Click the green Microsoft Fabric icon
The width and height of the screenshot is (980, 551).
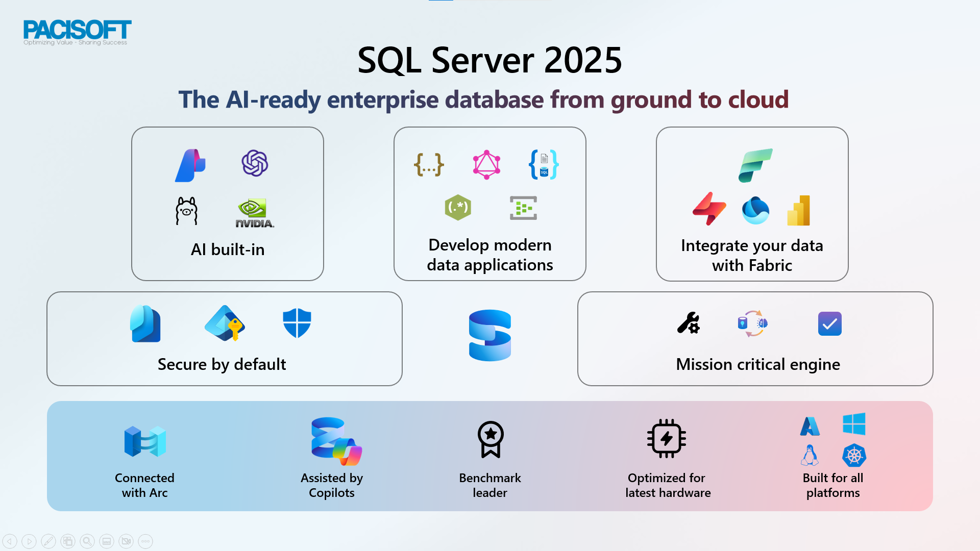755,165
